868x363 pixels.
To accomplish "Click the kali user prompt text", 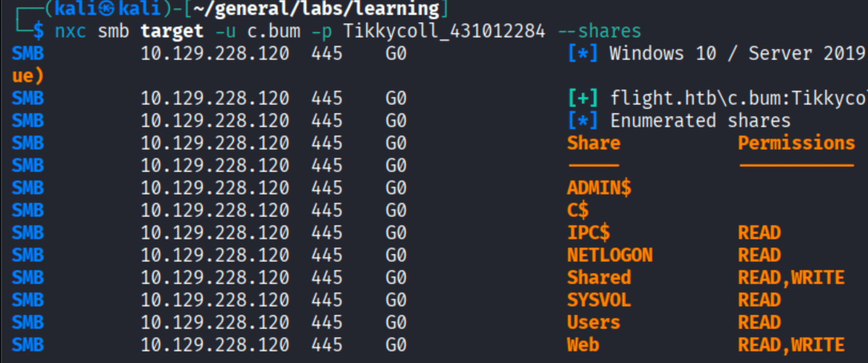I will [x=108, y=9].
